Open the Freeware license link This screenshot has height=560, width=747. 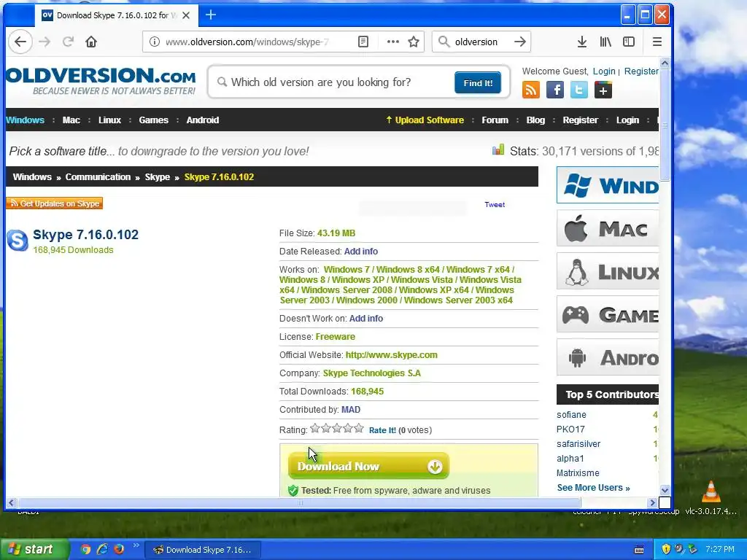(x=335, y=337)
